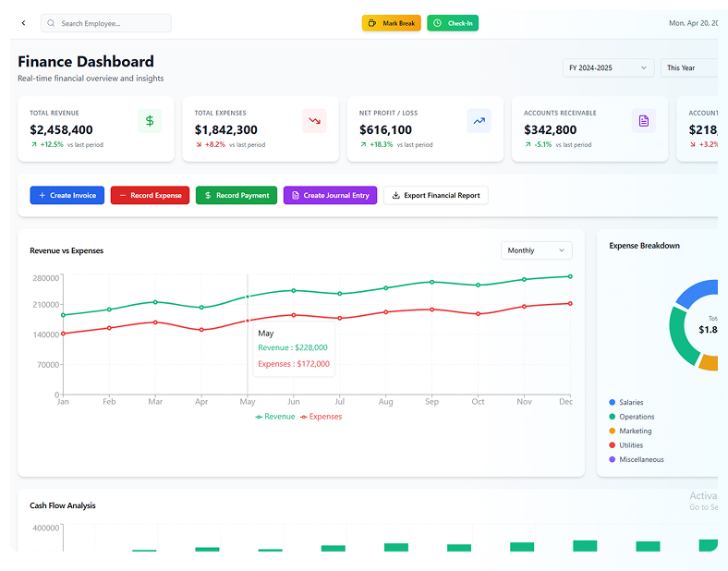Toggle the Revenue series in chart legend
Screen dimensions: 728x571
click(x=275, y=417)
